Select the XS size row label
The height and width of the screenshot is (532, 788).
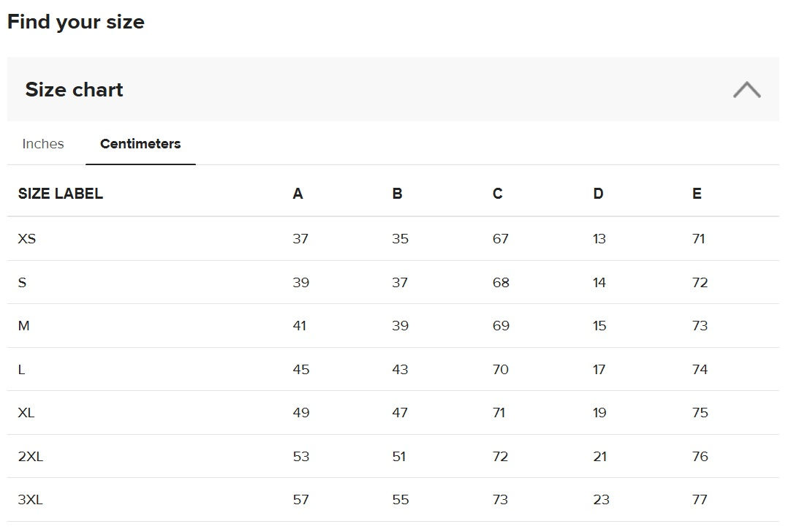[26, 239]
